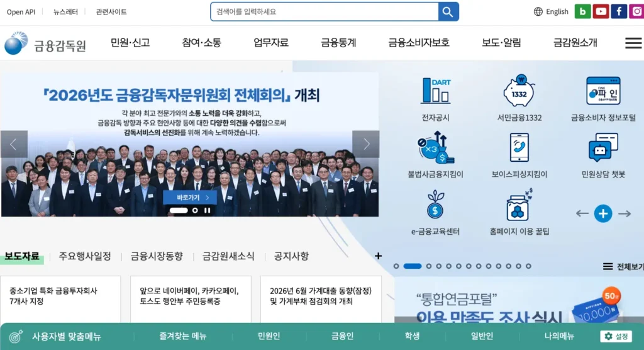Switch language to English
Image resolution: width=644 pixels, height=350 pixels.
557,11
